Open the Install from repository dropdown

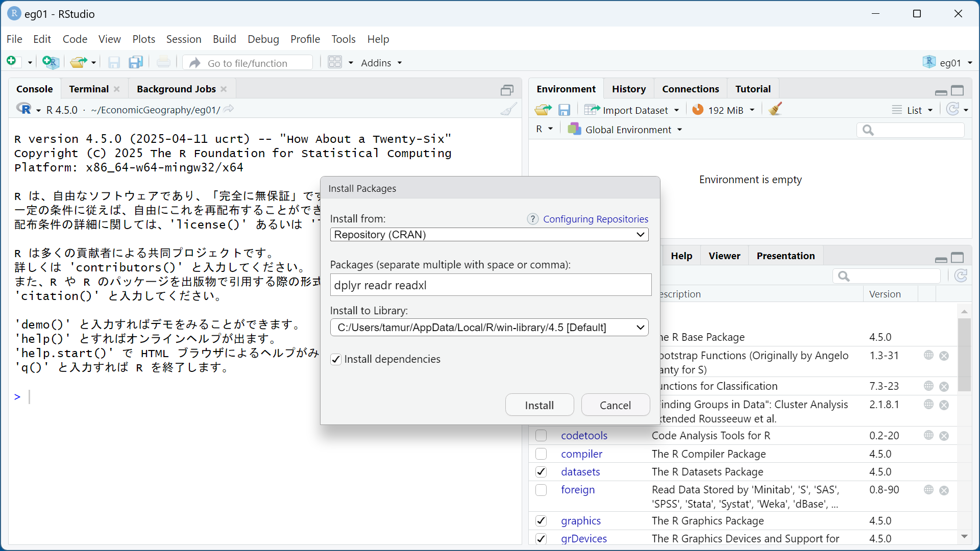(489, 235)
